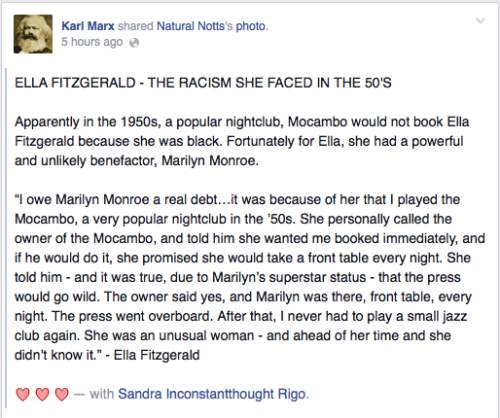The image size is (500, 418).
Task: Click the Ella Fitzgerald quote text
Action: 250,277
